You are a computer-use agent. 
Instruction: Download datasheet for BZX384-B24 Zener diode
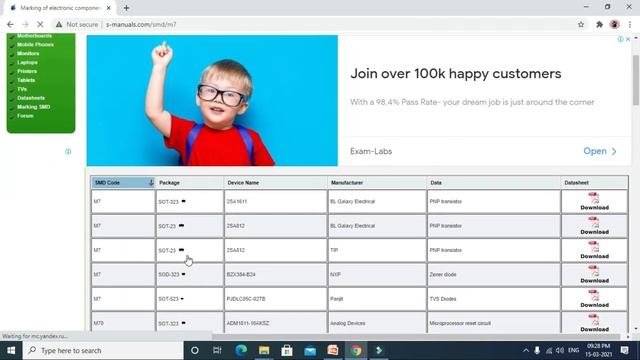[594, 275]
